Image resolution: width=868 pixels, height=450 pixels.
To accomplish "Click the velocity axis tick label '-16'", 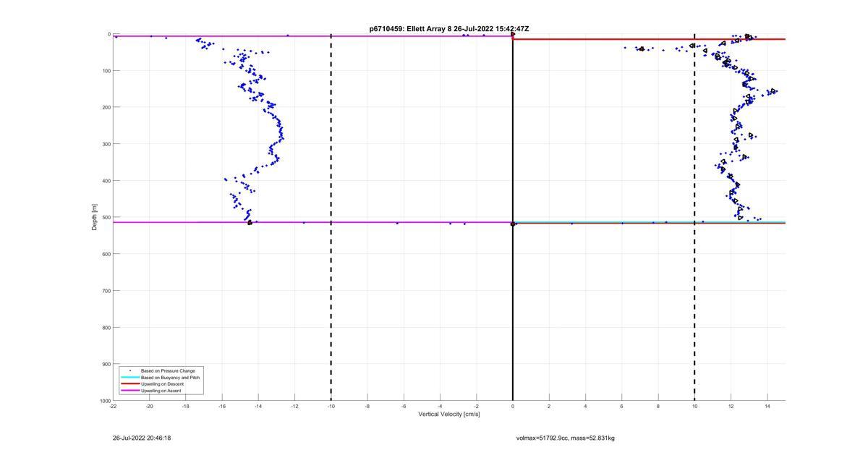I will click(x=222, y=407).
